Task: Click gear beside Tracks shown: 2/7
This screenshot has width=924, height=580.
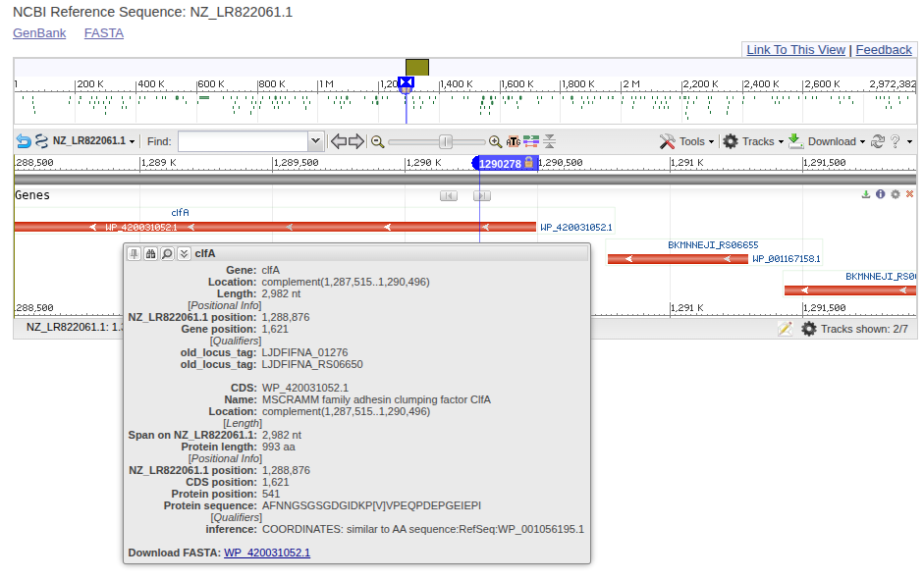Action: pos(809,329)
